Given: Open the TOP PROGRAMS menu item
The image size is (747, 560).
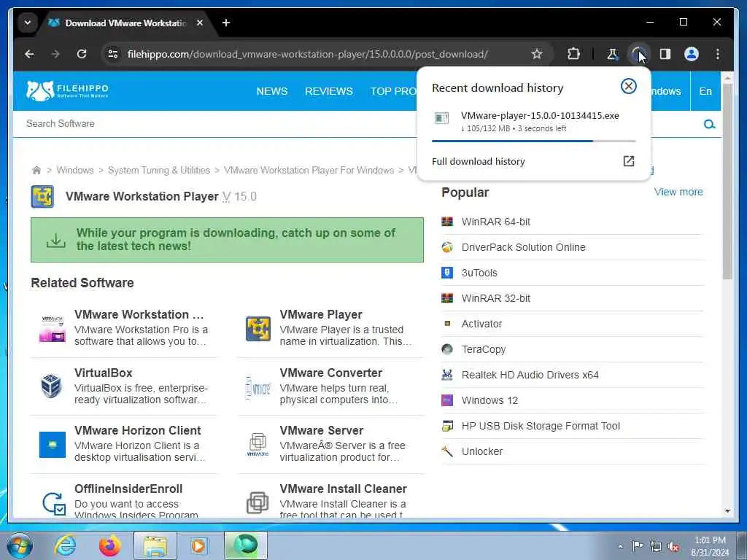Looking at the screenshot, I should tap(393, 91).
